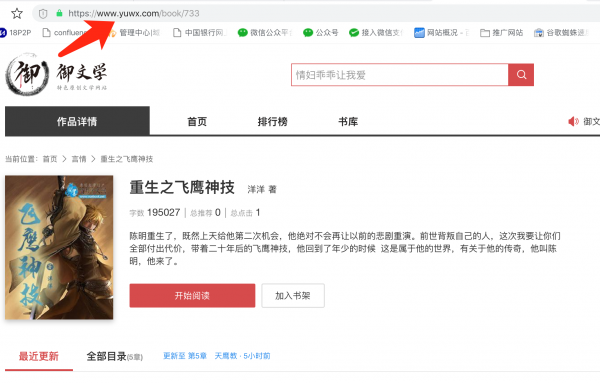Viewport: 600px width, 383px height.
Task: Click the book title 重生之飞鹰神技
Action: click(x=182, y=187)
